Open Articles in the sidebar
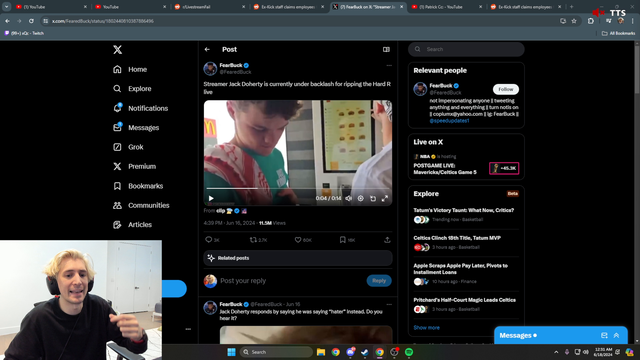 132,224
